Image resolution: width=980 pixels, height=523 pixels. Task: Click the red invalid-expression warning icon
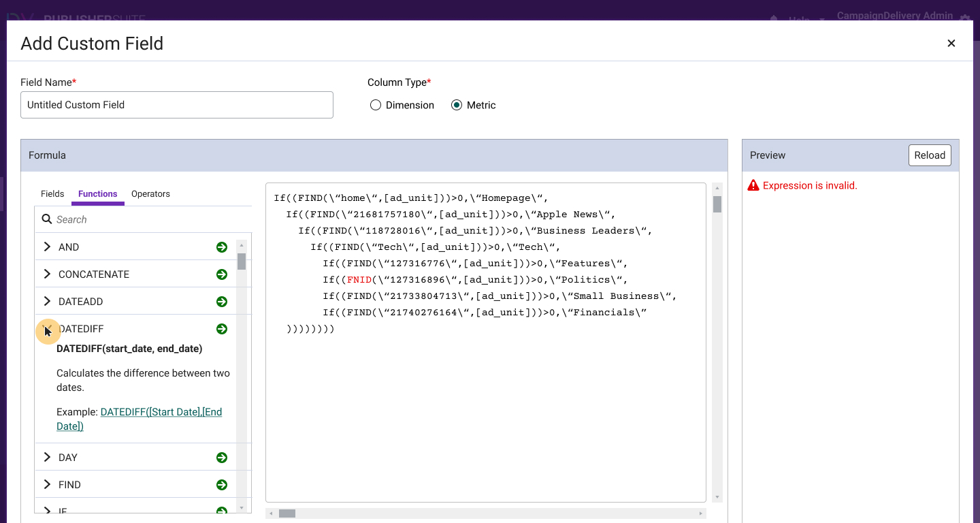point(754,185)
